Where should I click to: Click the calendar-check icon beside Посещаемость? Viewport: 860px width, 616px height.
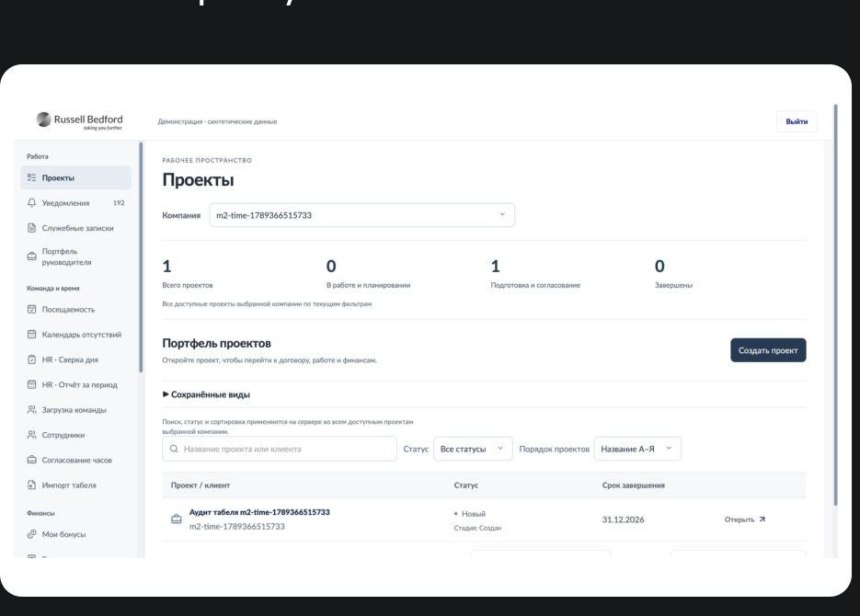point(32,309)
